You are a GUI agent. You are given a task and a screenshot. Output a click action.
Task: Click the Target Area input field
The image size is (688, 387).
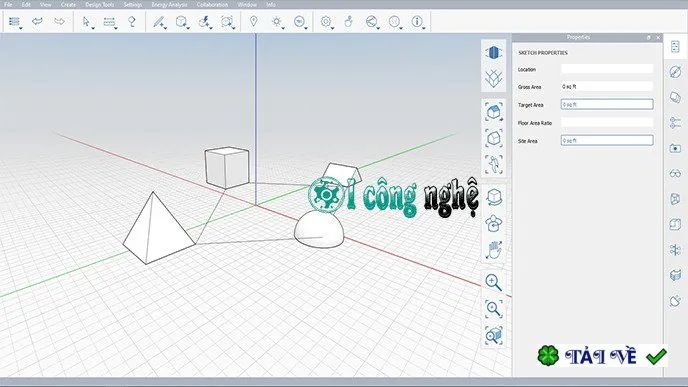click(607, 104)
